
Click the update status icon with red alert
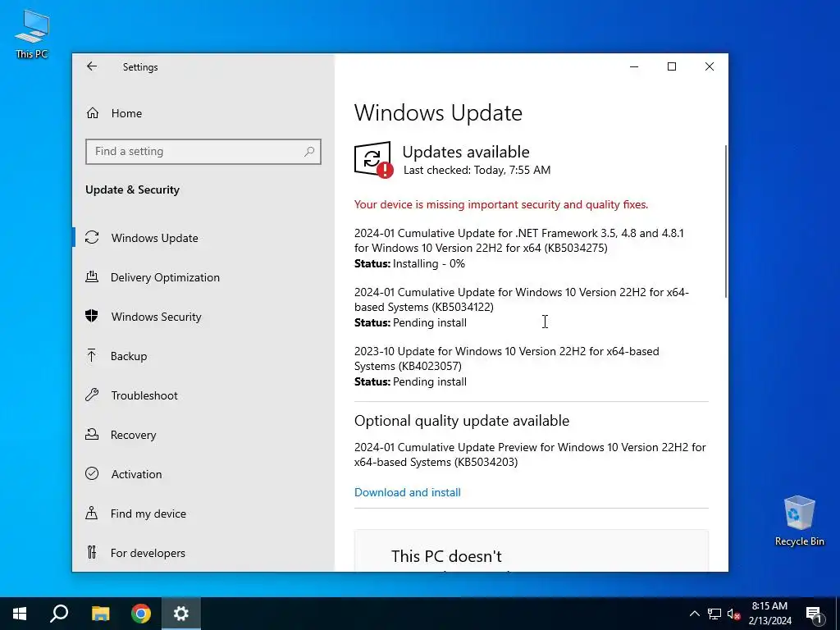pyautogui.click(x=373, y=160)
